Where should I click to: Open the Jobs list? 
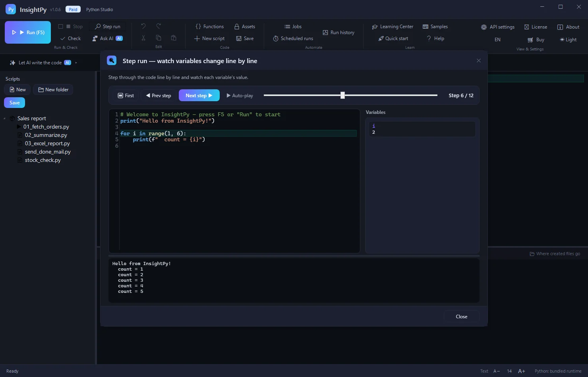(x=293, y=27)
